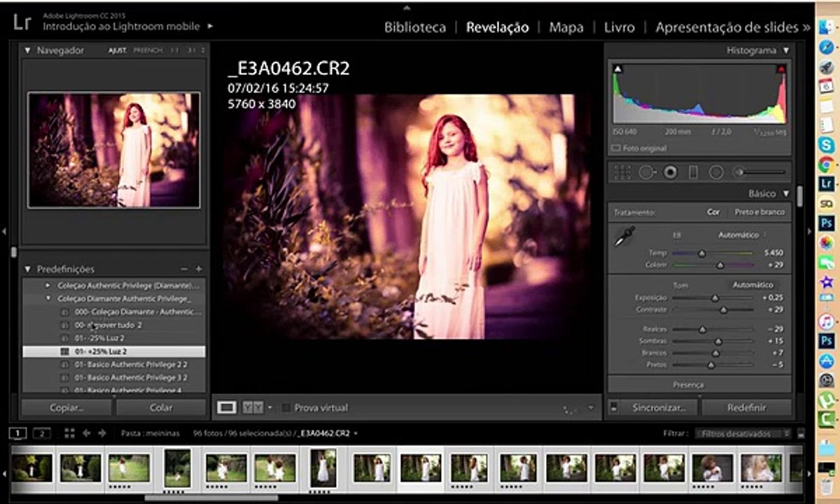This screenshot has width=840, height=504.
Task: Toggle the highlight clipping indicator in the histogram
Action: 781,69
